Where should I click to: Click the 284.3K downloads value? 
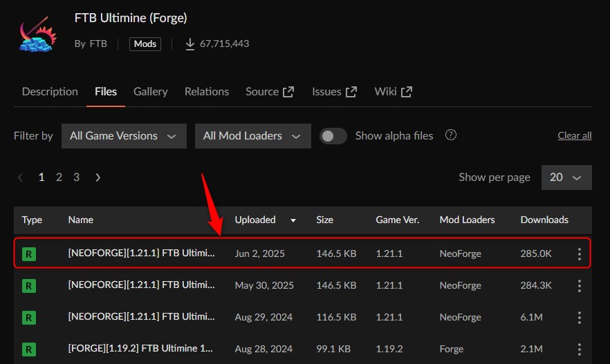(536, 285)
